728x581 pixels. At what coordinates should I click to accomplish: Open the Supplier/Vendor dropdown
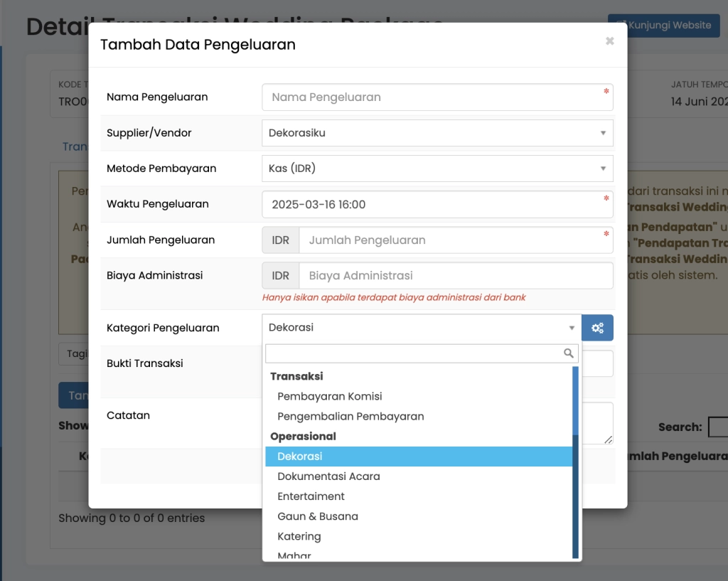[x=437, y=133]
